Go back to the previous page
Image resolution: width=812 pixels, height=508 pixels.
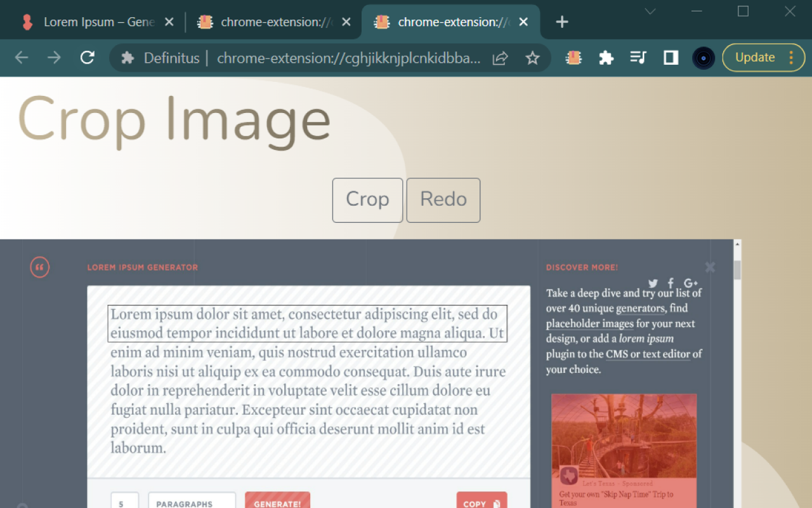click(22, 58)
